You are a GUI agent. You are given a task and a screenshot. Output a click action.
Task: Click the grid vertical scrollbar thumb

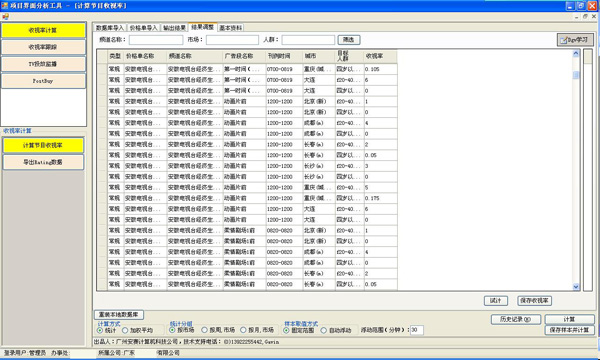[576, 75]
